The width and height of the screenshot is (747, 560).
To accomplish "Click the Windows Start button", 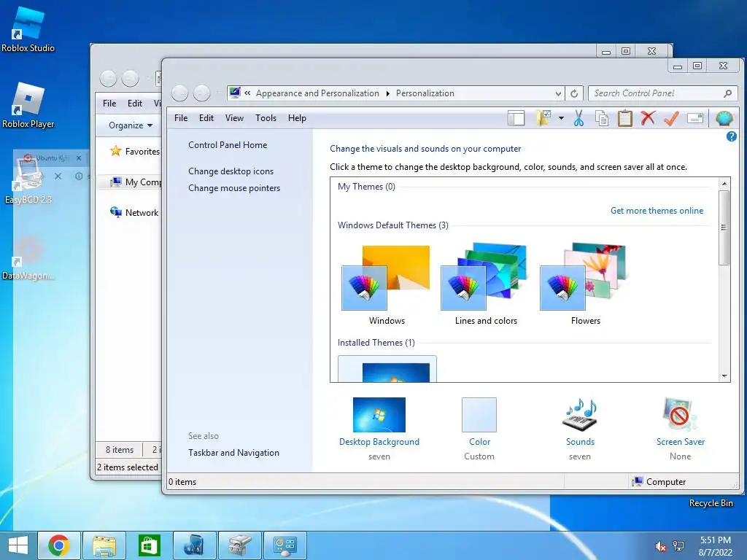I will pos(18,545).
